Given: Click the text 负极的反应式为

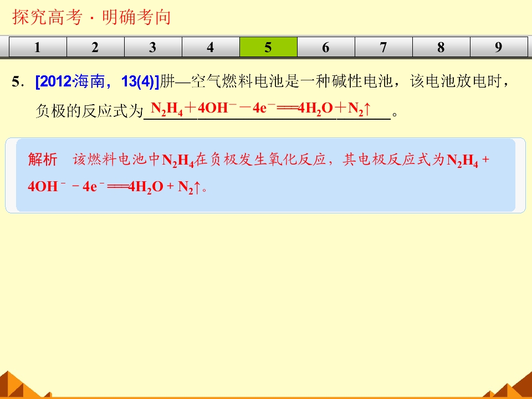Looking at the screenshot, I should (x=90, y=111).
